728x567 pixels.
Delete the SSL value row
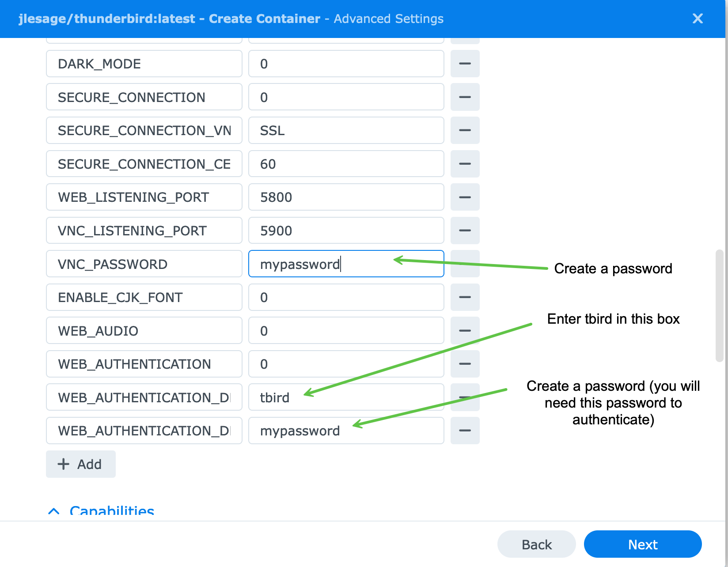coord(465,130)
